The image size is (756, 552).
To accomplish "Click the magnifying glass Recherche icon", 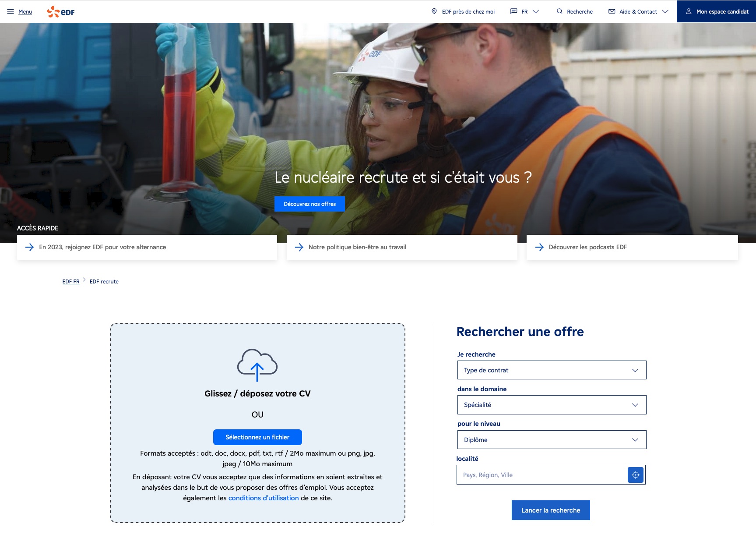I will [x=559, y=11].
